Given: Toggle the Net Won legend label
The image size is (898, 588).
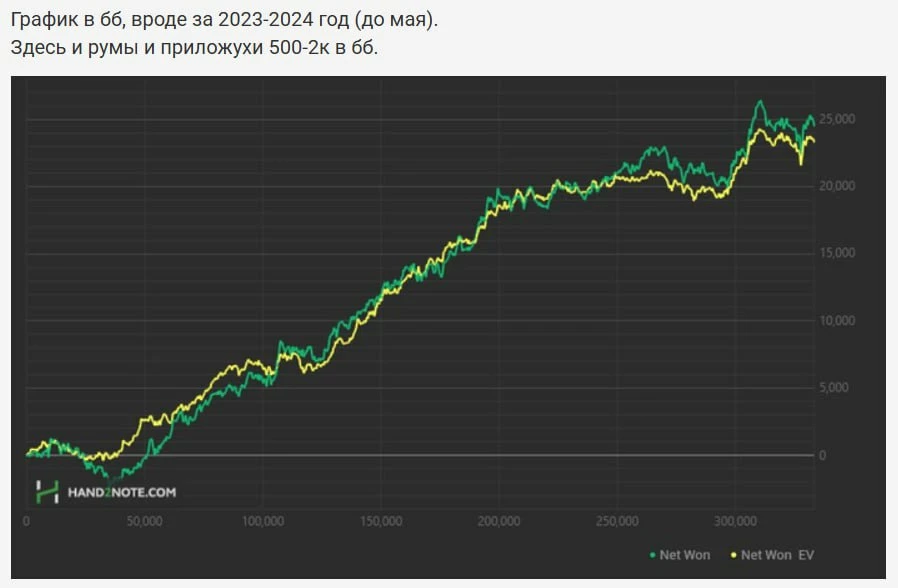Looking at the screenshot, I should 685,553.
